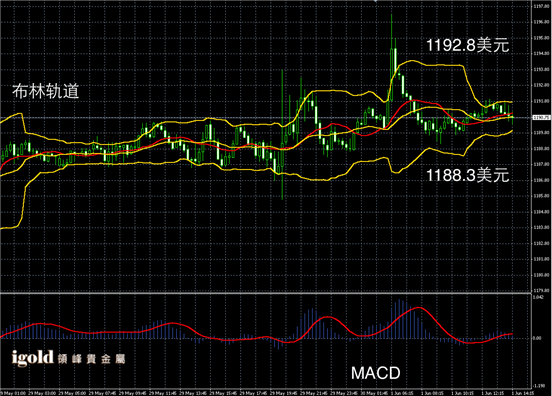Click the 1179.00 price label at axis bottom
The width and height of the screenshot is (552, 396).
[x=541, y=291]
